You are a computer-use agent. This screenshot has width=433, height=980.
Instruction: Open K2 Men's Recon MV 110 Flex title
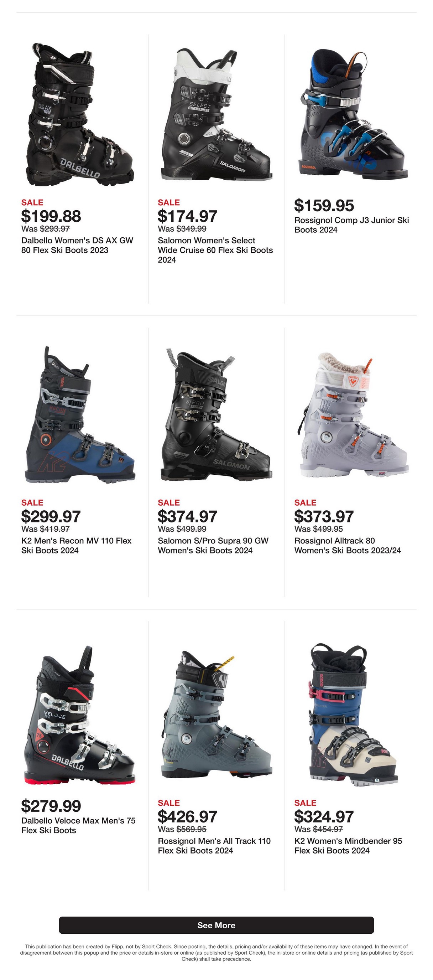[x=77, y=546]
